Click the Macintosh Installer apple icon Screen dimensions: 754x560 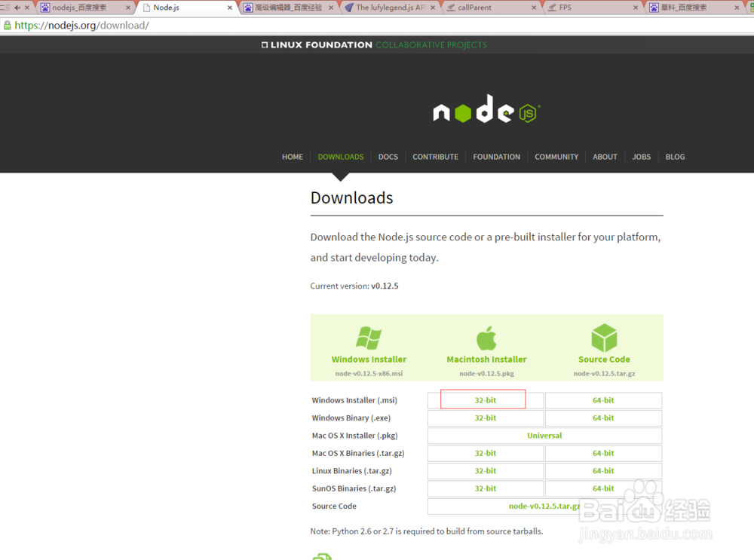tap(486, 338)
